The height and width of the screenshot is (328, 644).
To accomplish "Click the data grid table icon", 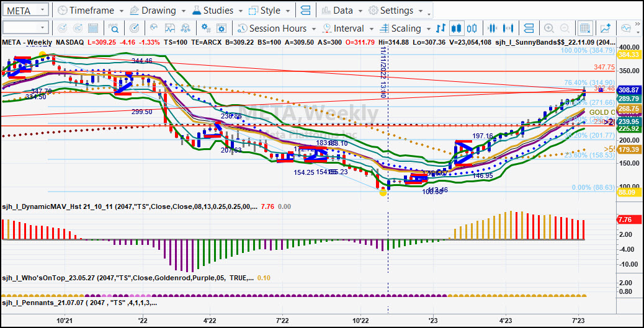I will pyautogui.click(x=93, y=29).
